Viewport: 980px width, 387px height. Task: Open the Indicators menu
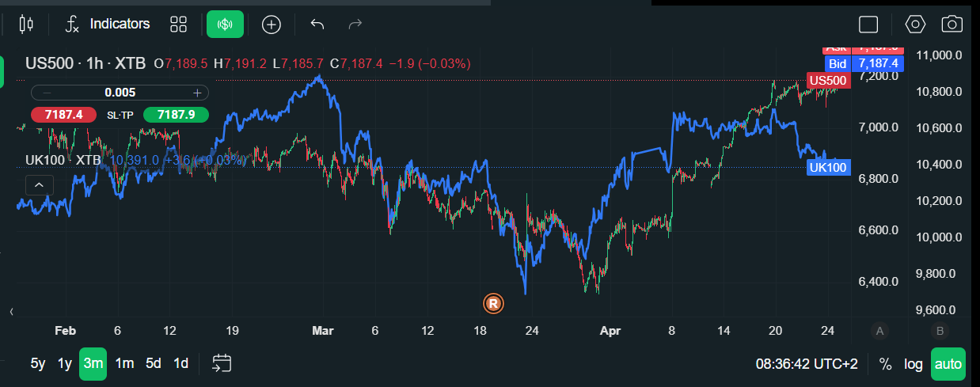[108, 24]
